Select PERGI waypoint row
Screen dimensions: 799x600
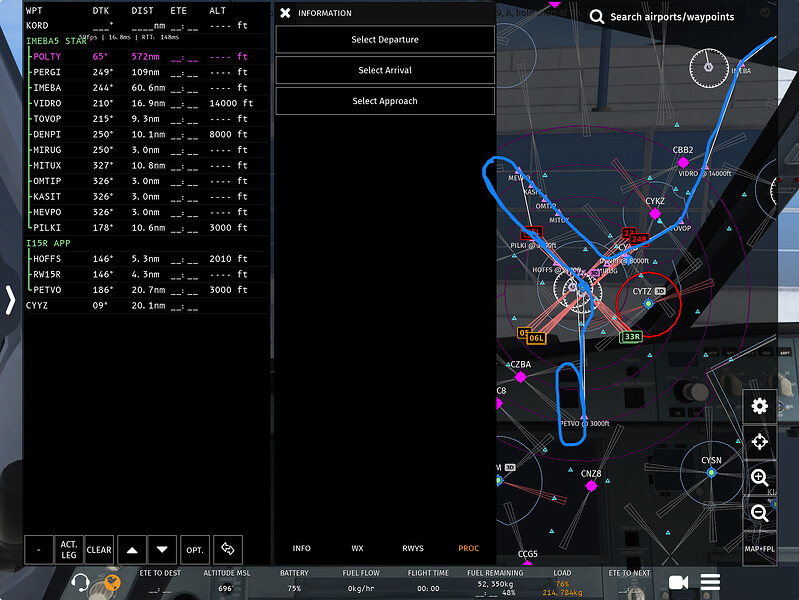[x=146, y=72]
